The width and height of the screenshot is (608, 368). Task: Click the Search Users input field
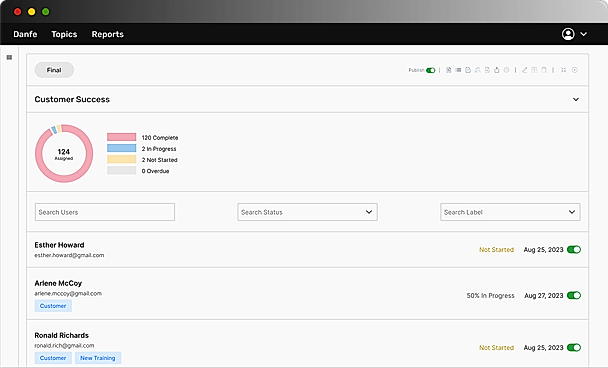click(x=105, y=212)
